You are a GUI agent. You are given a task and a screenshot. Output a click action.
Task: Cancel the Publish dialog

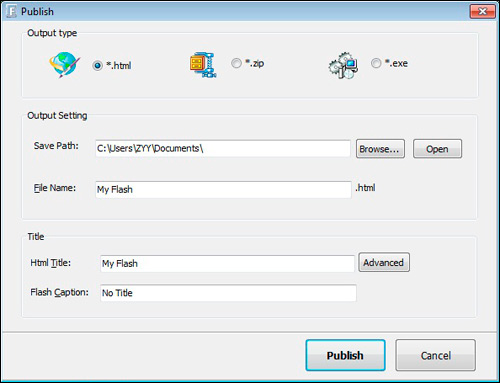(435, 355)
